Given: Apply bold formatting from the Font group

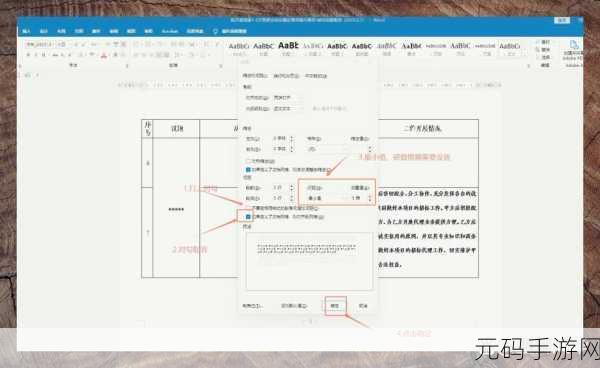Looking at the screenshot, I should (28, 55).
